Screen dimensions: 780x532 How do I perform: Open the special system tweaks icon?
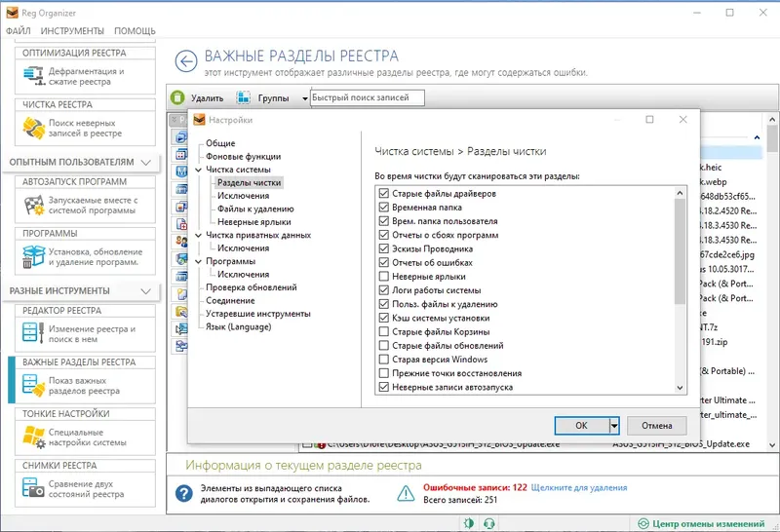34,437
